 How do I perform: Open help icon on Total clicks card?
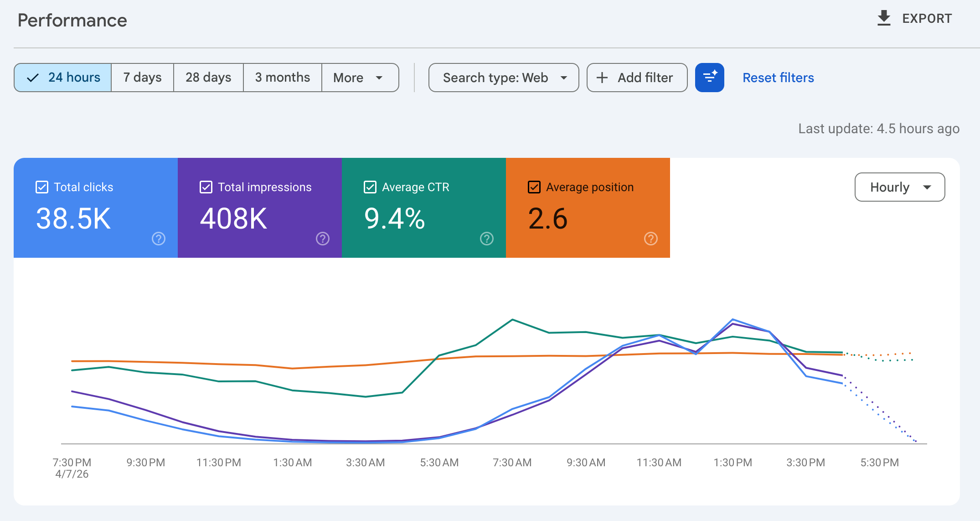159,239
